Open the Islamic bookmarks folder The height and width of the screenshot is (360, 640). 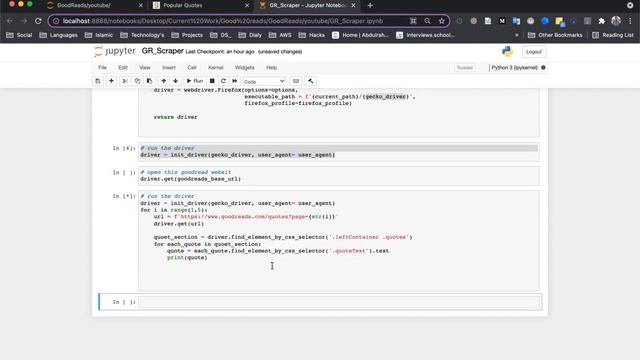pos(99,35)
